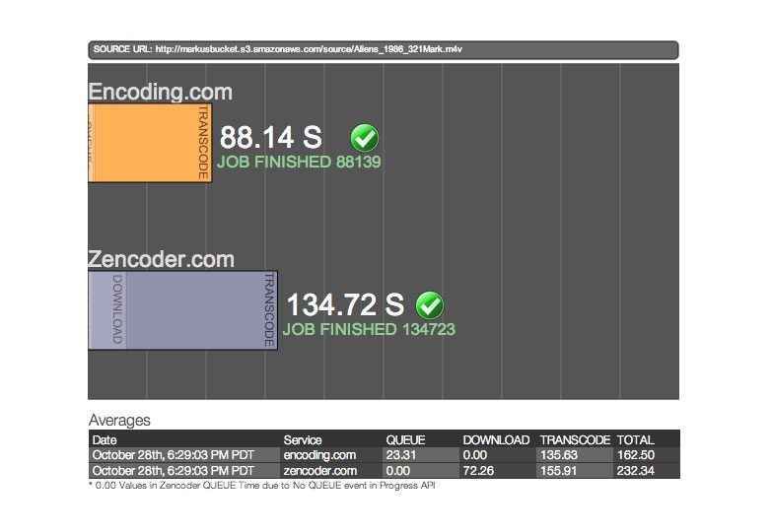Click the DOWNLOAD column header
Screen dimensions: 771x532
coord(496,440)
